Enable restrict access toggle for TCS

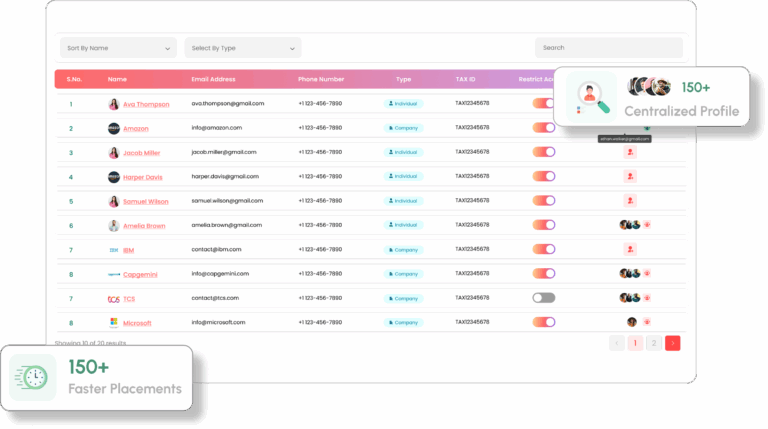(x=543, y=298)
